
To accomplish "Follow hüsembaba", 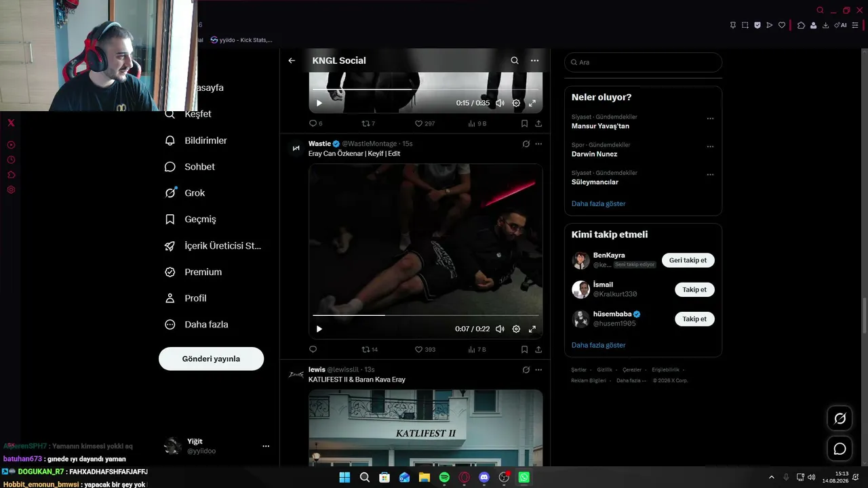I will coord(694,319).
